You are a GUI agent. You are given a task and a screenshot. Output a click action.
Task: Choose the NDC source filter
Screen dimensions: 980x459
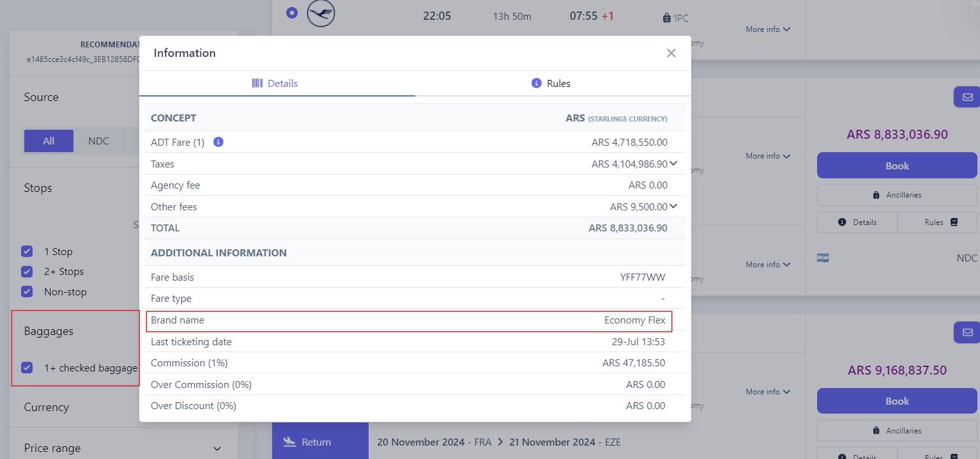98,141
